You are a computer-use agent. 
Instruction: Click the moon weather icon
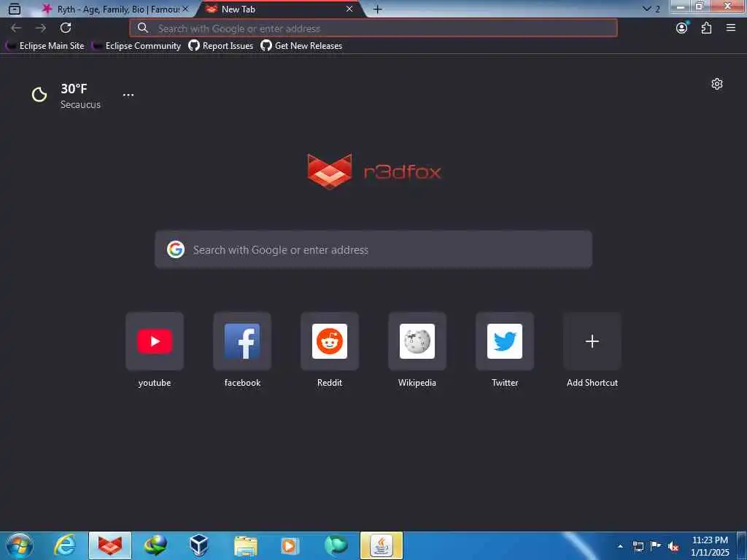[x=39, y=95]
